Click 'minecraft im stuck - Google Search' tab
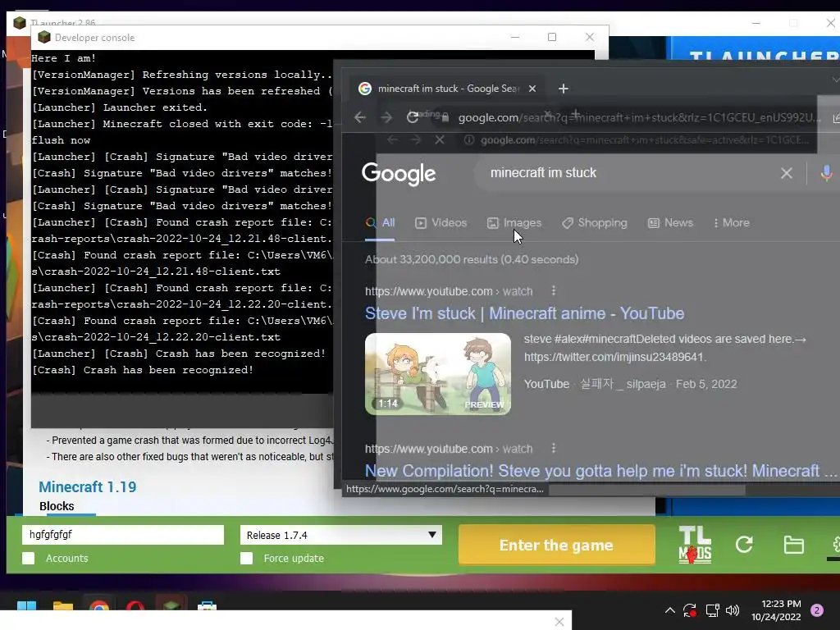The width and height of the screenshot is (840, 630). [448, 89]
